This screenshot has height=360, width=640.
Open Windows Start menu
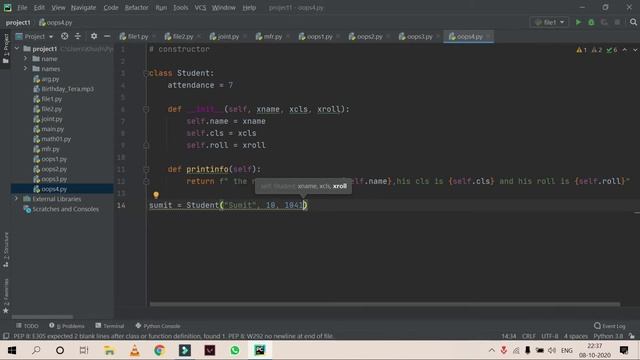pyautogui.click(x=12, y=350)
